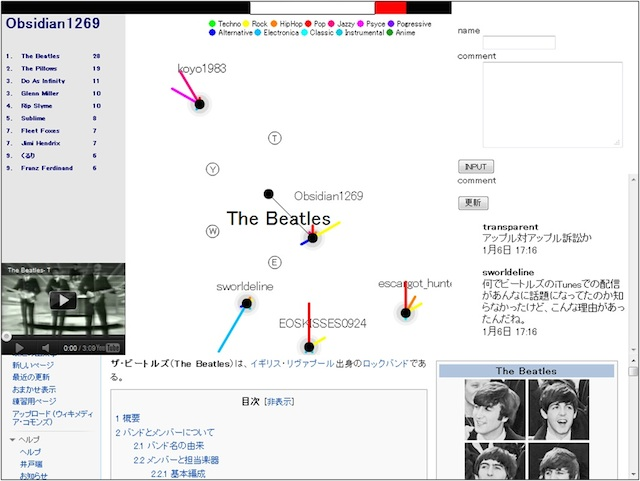
Task: Click the top-left Beatles member photo
Action: [x=495, y=410]
